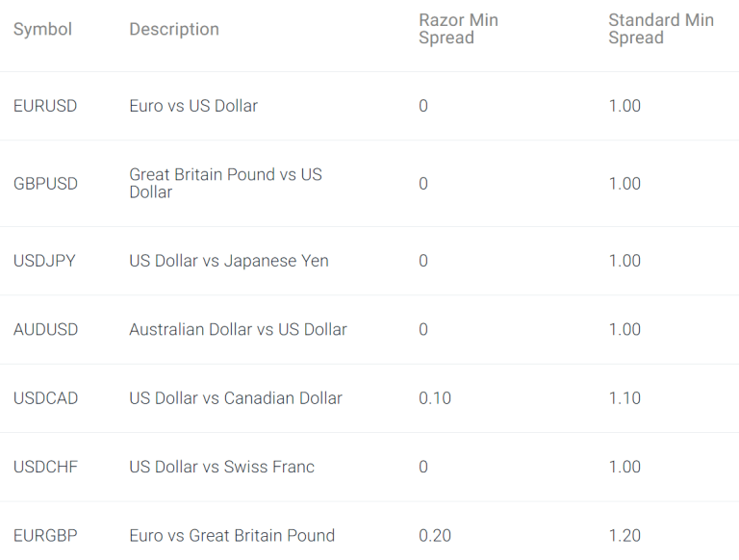The width and height of the screenshot is (739, 560).
Task: Select the GBPUSD symbol cell
Action: [45, 184]
